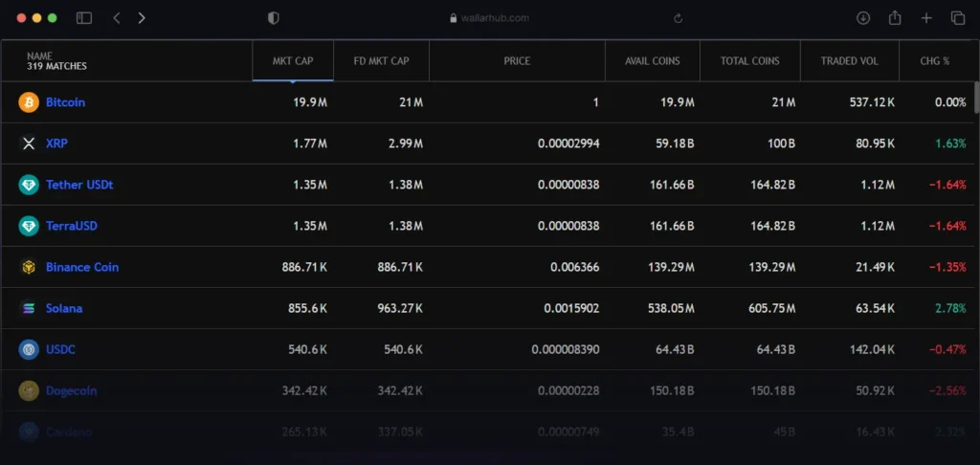Open the Dogecoin link
The image size is (980, 465).
(x=72, y=390)
